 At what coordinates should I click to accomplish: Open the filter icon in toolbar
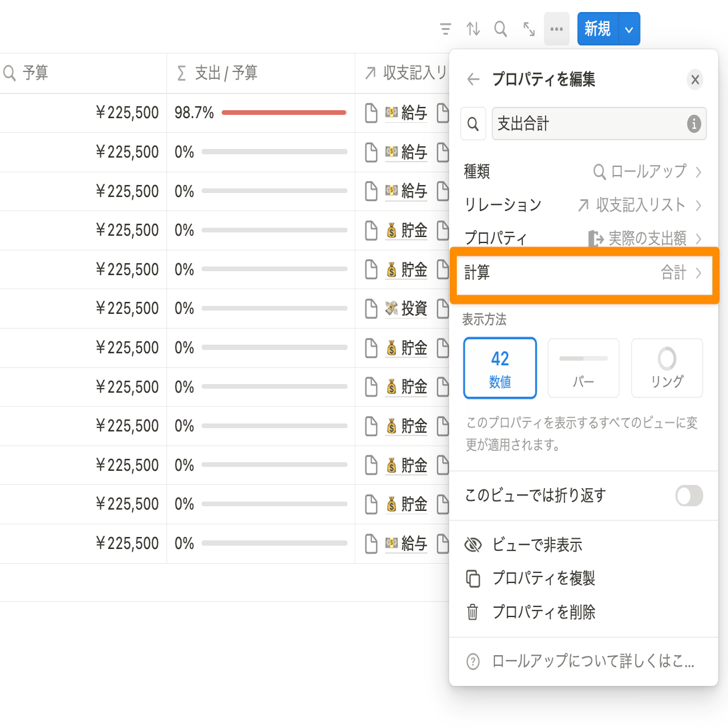coord(445,29)
